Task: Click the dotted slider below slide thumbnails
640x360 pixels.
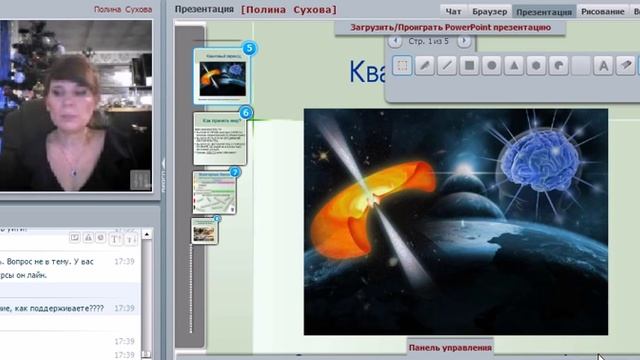Action: click(x=191, y=288)
